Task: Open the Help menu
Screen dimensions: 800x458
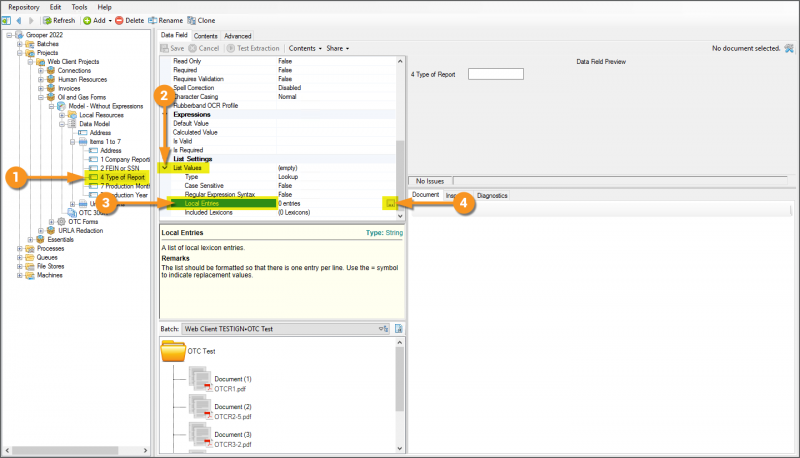Action: [104, 7]
